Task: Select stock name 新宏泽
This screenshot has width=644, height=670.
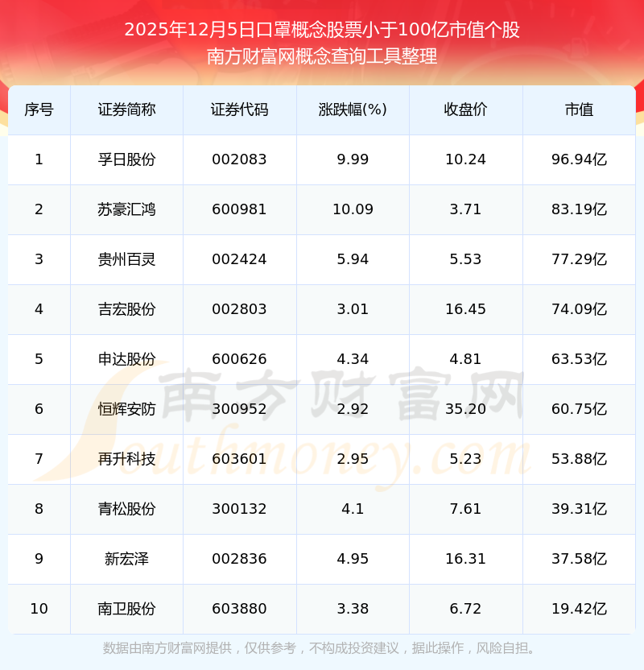Action: pyautogui.click(x=127, y=559)
